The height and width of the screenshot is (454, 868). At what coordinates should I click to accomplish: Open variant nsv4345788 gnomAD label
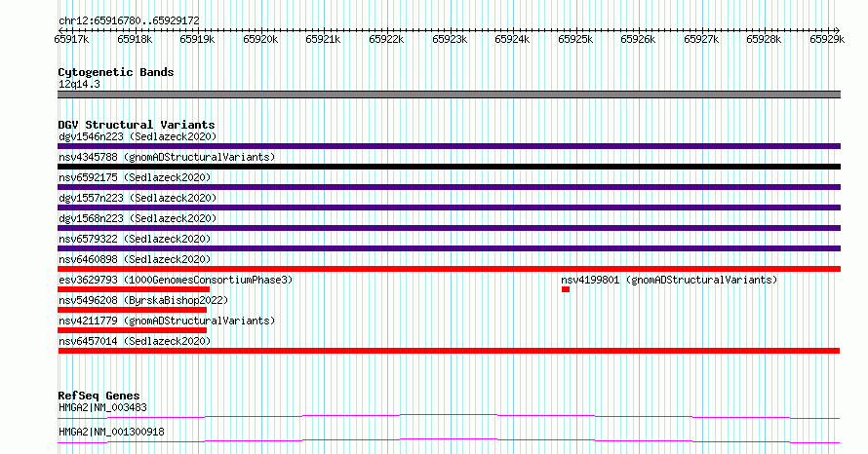pyautogui.click(x=167, y=157)
